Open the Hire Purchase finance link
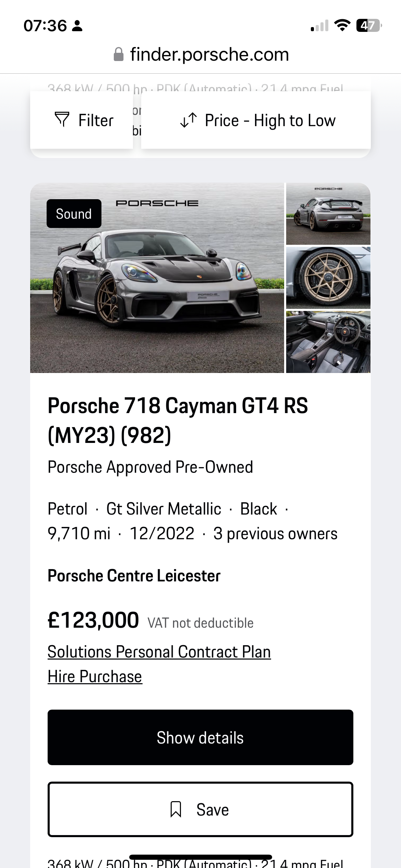The width and height of the screenshot is (401, 868). point(95,676)
